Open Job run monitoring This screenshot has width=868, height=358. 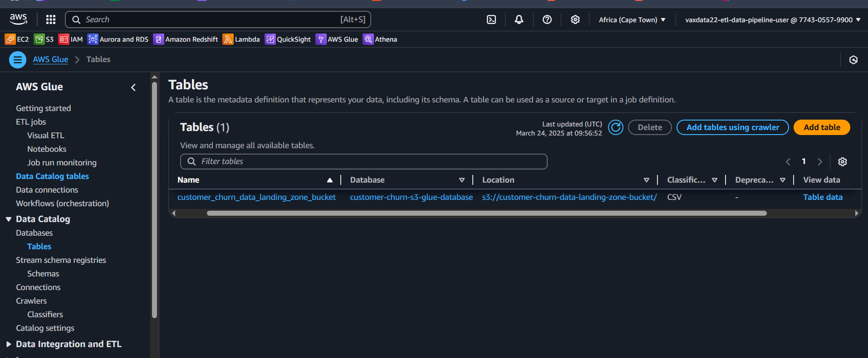[62, 163]
